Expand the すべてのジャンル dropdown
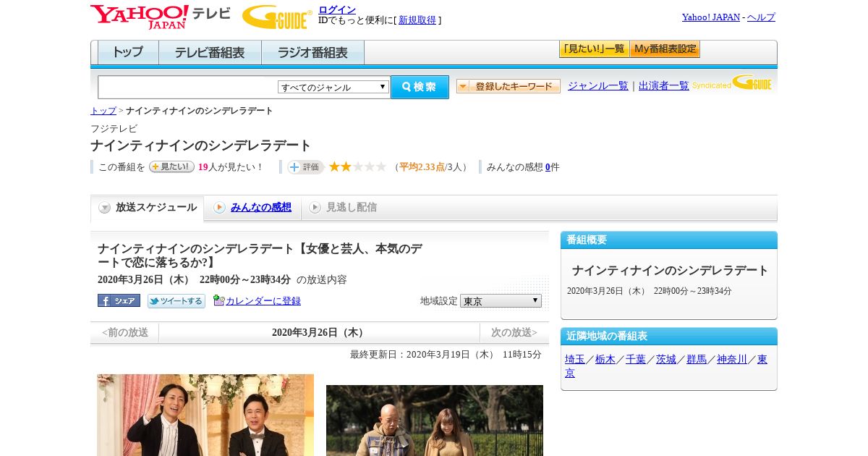The image size is (868, 456). [333, 87]
